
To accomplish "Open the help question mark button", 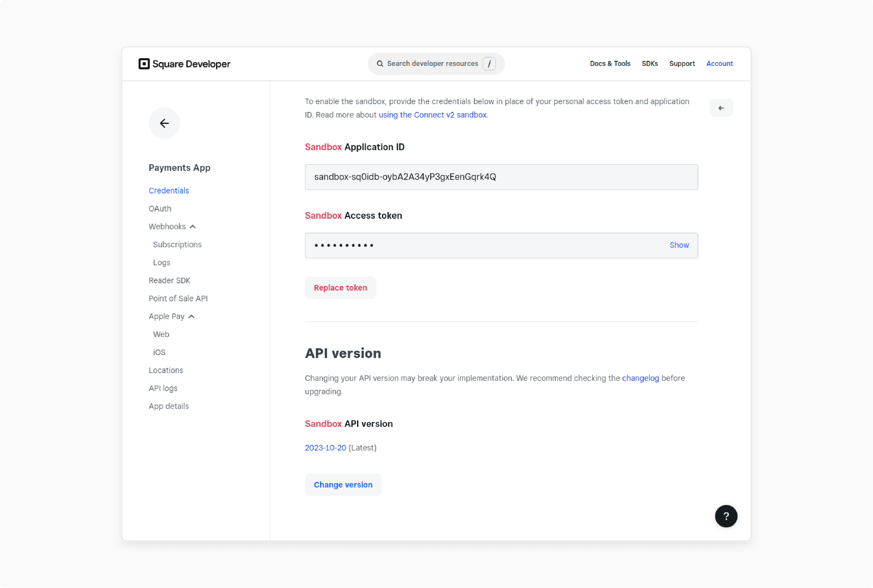I will 726,516.
